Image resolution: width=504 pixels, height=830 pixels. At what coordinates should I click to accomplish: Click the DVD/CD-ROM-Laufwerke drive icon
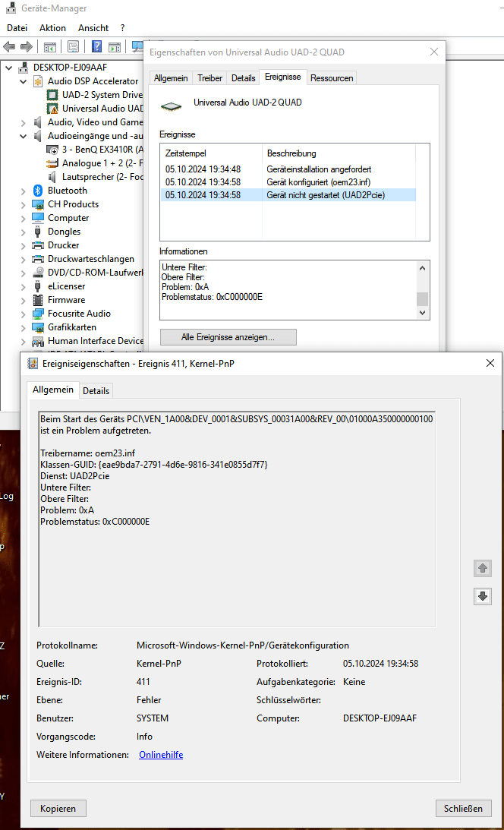tap(38, 273)
